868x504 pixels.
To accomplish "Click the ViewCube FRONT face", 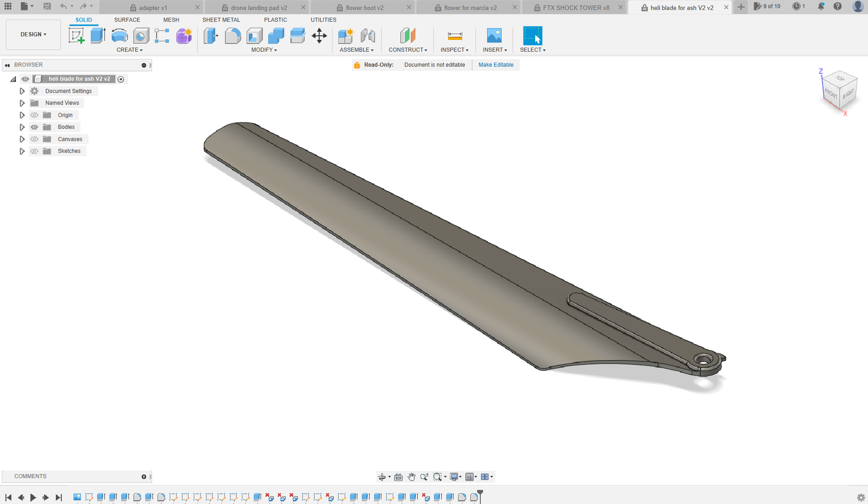I will (831, 94).
